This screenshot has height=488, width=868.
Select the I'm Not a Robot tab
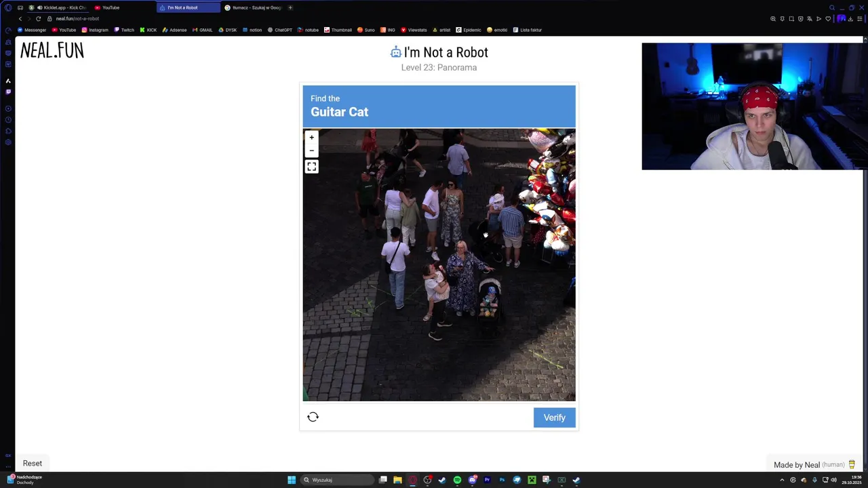tap(187, 7)
